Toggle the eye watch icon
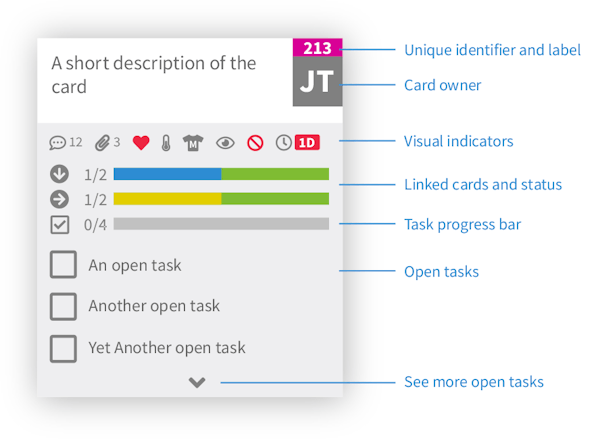The width and height of the screenshot is (600, 439). pos(225,143)
